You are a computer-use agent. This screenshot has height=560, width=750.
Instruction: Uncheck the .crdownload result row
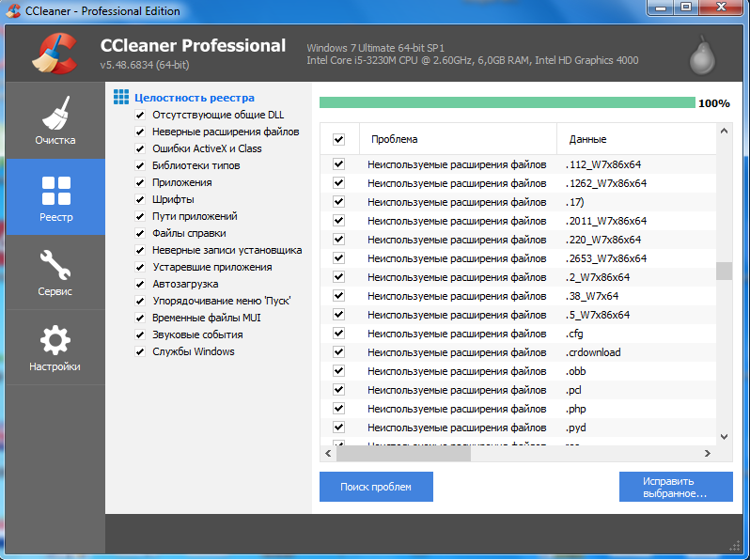(x=338, y=352)
